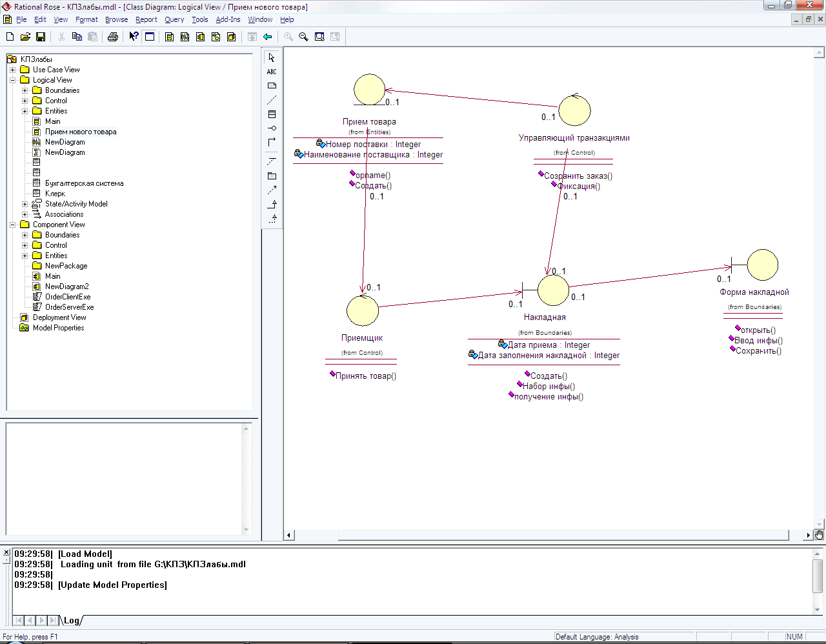Switch to the Log tab
The width and height of the screenshot is (826, 644).
pos(71,620)
